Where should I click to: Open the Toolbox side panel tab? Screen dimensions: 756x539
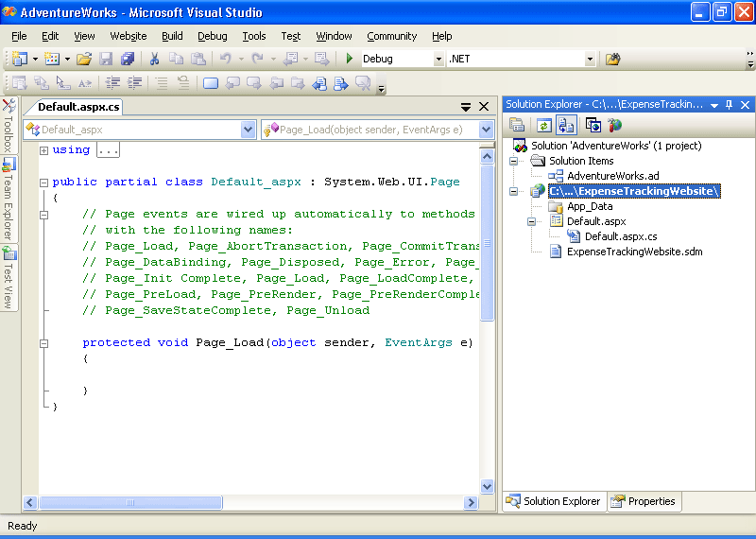click(8, 126)
